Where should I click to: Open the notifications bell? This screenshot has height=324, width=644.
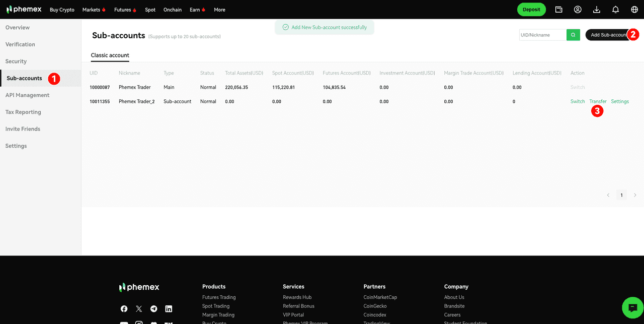(615, 10)
